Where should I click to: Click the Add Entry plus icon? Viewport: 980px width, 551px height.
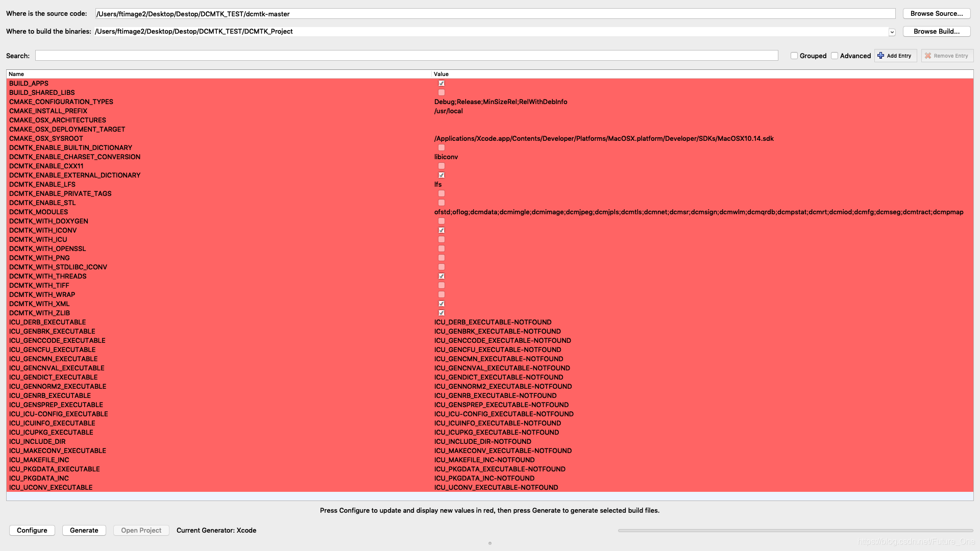pos(880,56)
